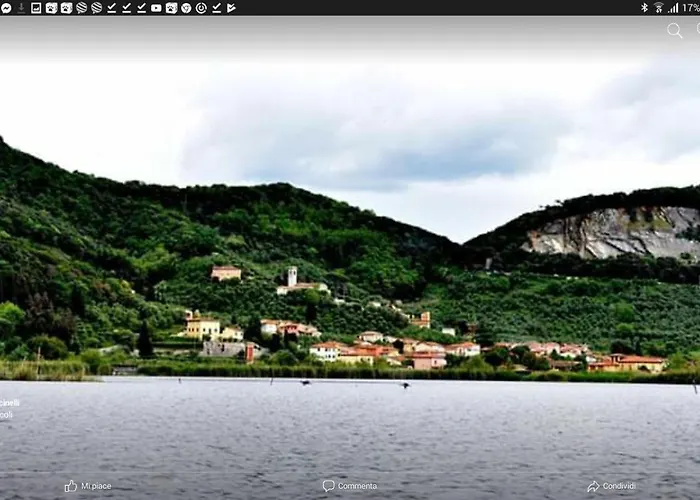This screenshot has height=500, width=700.
Task: Open the Chrome notification icon
Action: tap(186, 7)
